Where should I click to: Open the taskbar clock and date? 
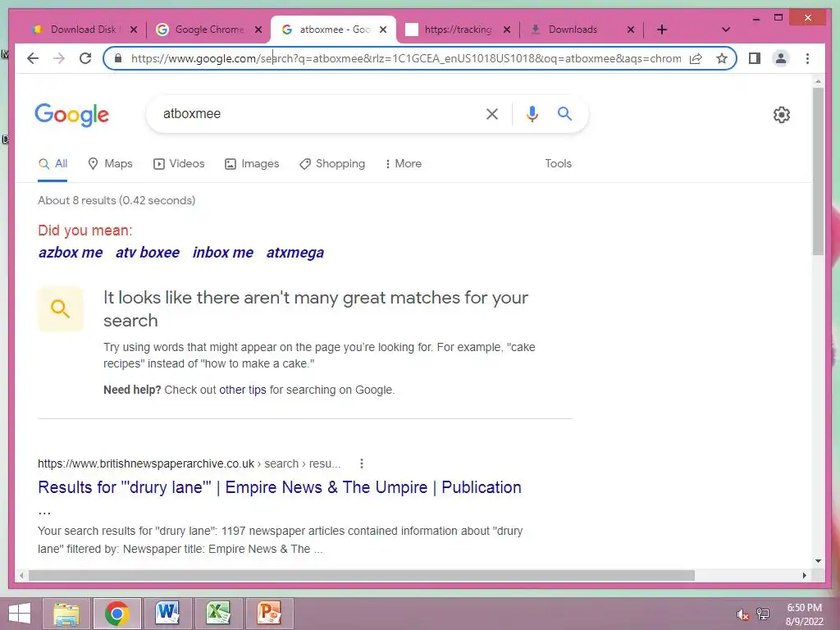pos(804,614)
